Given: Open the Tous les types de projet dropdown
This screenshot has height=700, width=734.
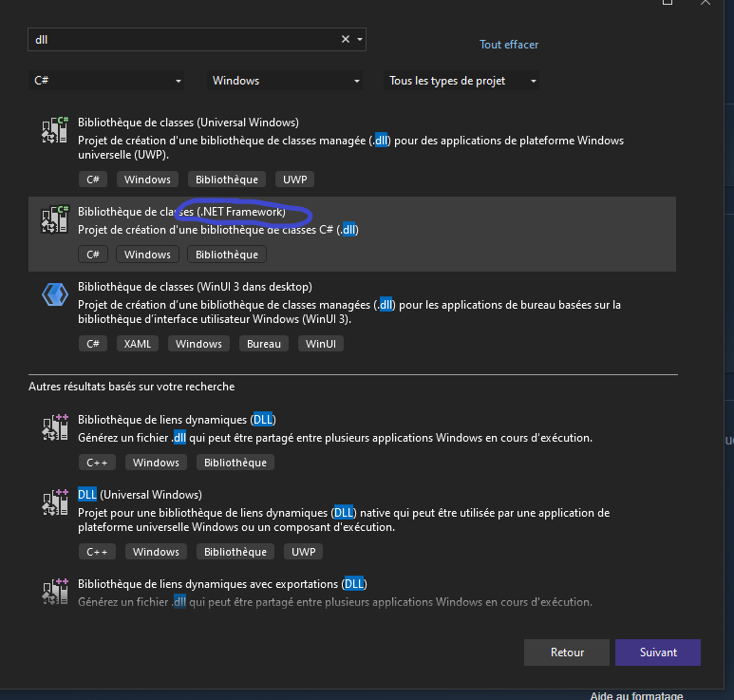Looking at the screenshot, I should pyautogui.click(x=461, y=81).
